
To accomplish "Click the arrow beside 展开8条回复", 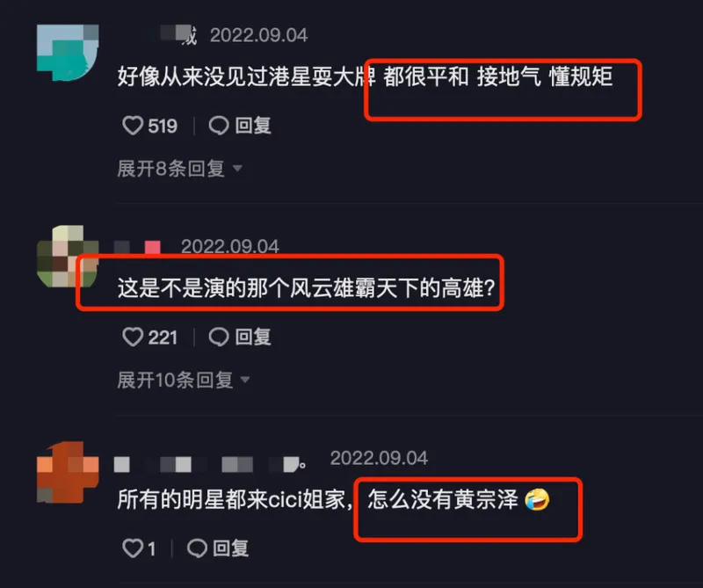I will [237, 169].
